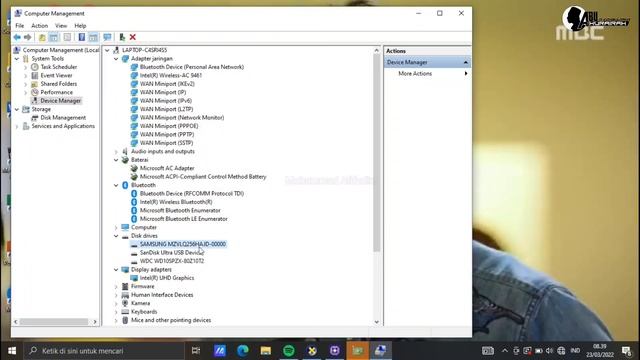Click the Properties sheet toolbar icon
This screenshot has width=640, height=360.
[x=67, y=38]
